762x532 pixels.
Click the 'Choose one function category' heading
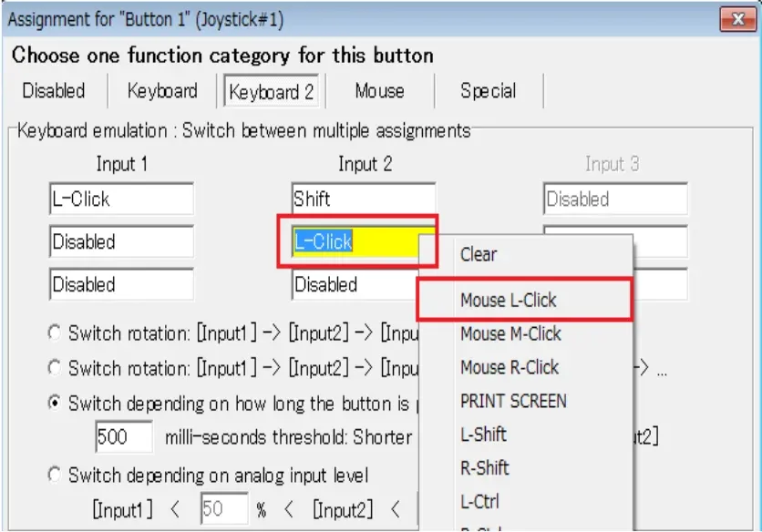222,55
